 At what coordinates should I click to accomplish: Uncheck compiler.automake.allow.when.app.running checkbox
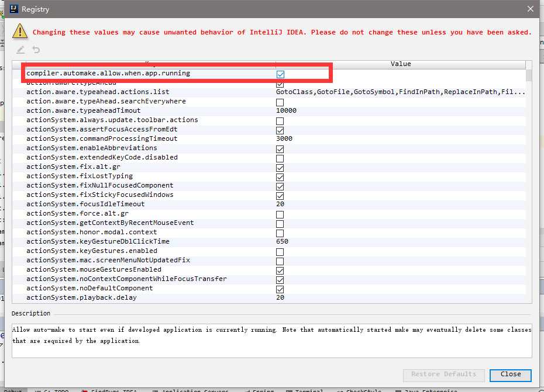click(x=280, y=74)
